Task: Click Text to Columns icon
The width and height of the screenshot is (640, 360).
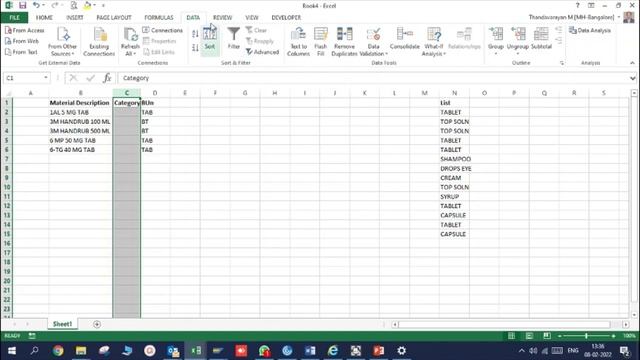Action: pos(298,41)
